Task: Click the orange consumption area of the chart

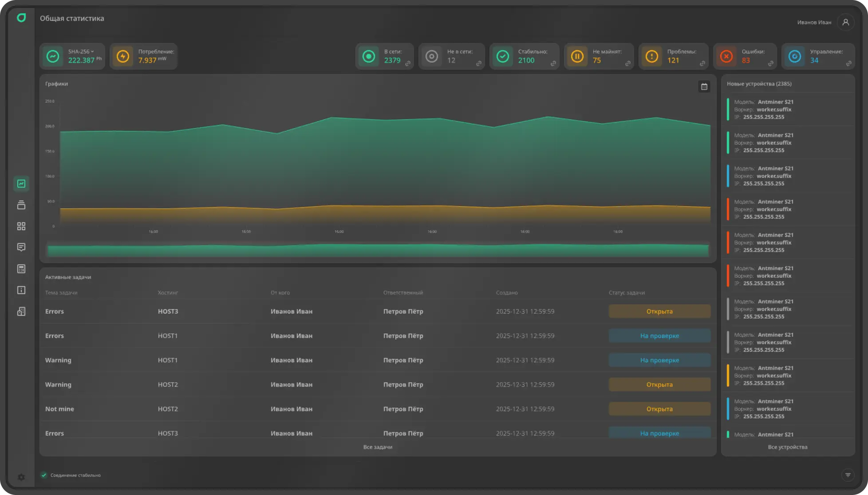Action: [x=385, y=215]
